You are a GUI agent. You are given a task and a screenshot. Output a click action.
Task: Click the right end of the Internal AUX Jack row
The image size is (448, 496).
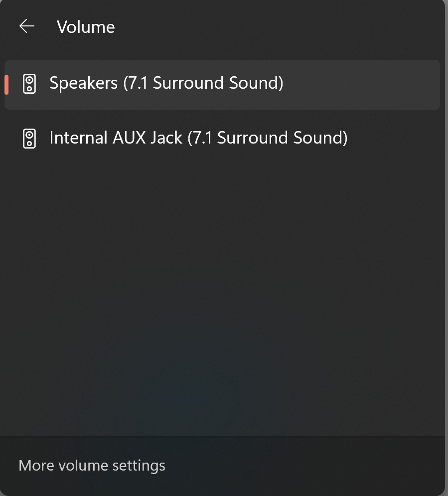click(x=424, y=138)
